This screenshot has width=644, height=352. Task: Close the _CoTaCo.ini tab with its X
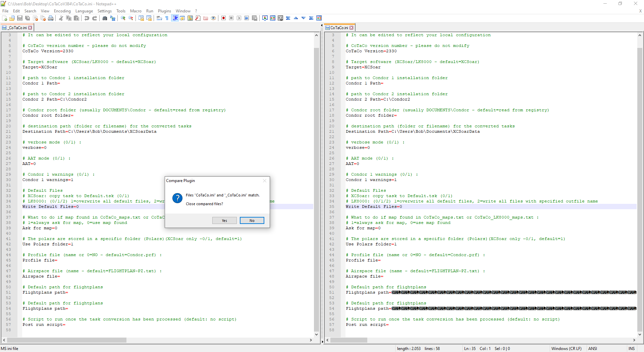tap(30, 28)
